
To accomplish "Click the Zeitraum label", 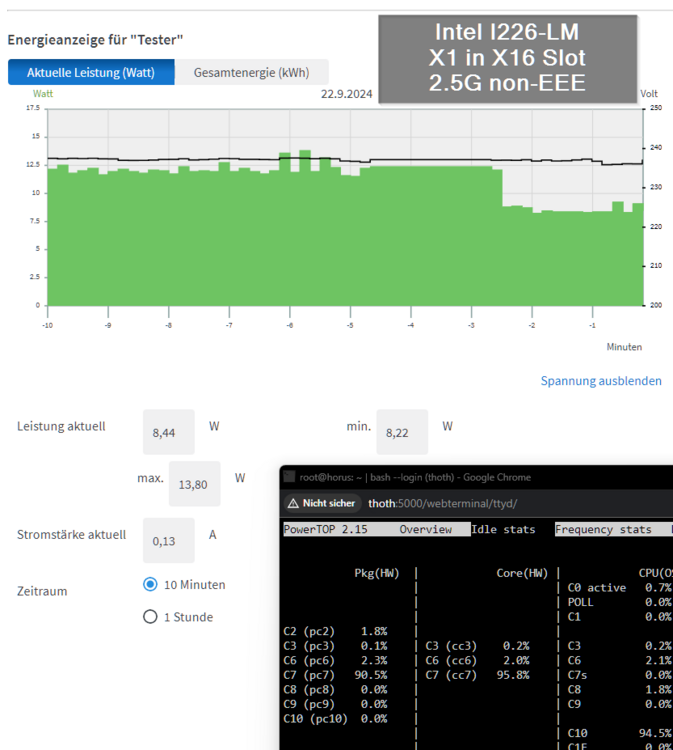I will pos(42,591).
